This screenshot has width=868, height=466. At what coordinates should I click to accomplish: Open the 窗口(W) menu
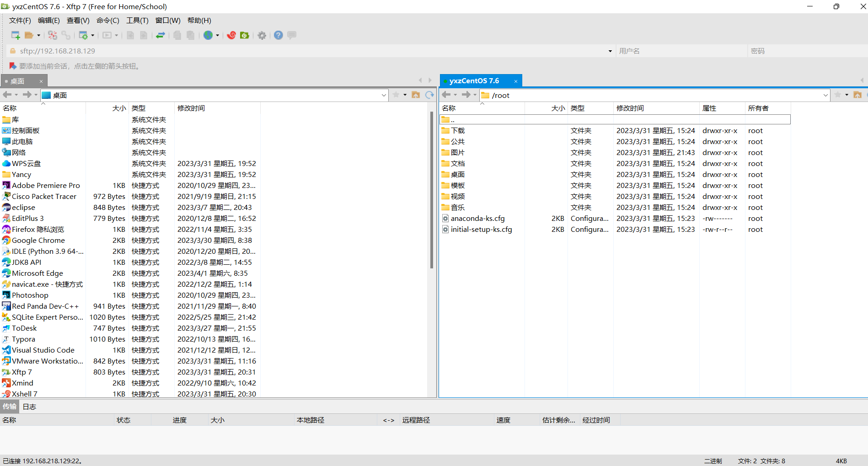tap(168, 20)
